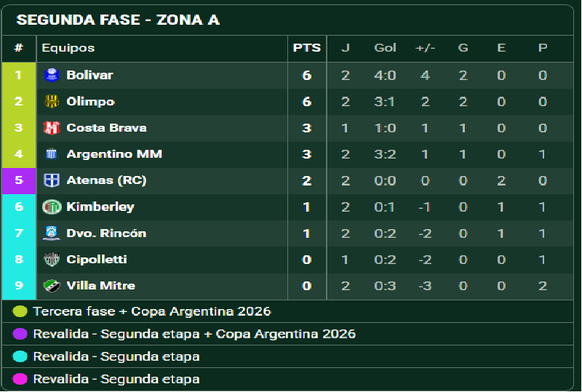Click the purple Revalida legend dot
The image size is (582, 392).
pos(20,334)
